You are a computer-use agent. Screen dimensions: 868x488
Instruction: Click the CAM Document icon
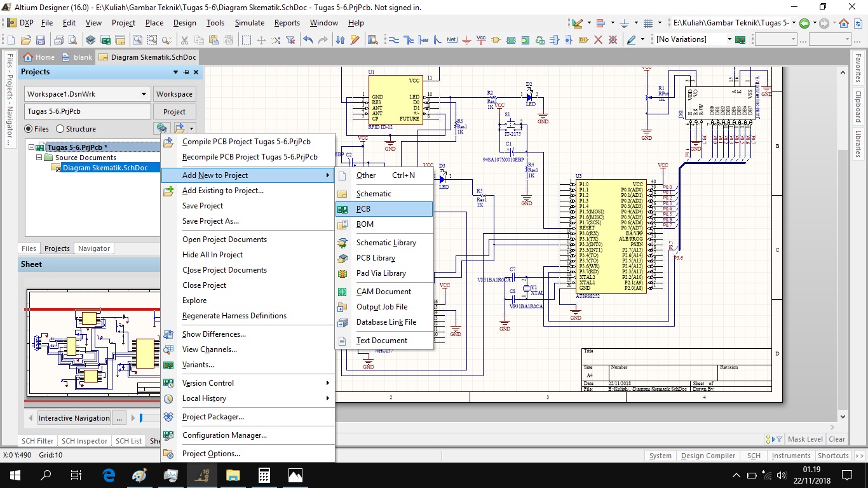pyautogui.click(x=342, y=292)
